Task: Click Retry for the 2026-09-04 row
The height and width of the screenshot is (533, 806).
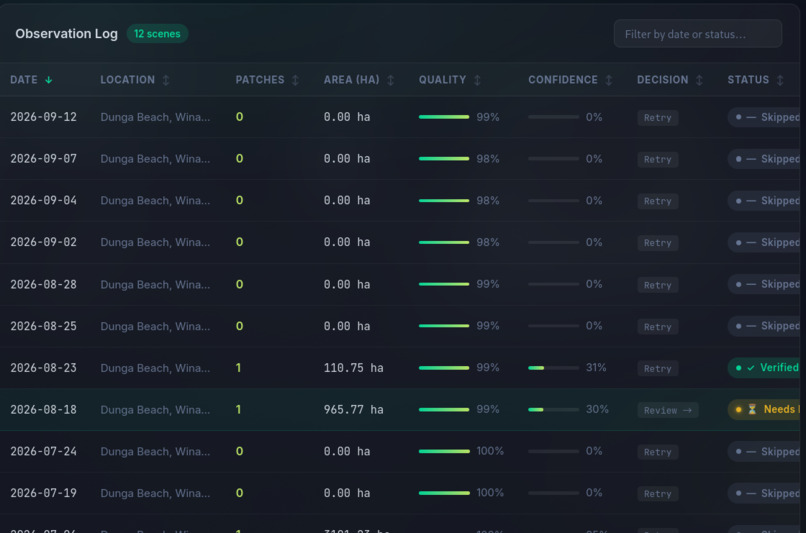Action: (x=658, y=201)
